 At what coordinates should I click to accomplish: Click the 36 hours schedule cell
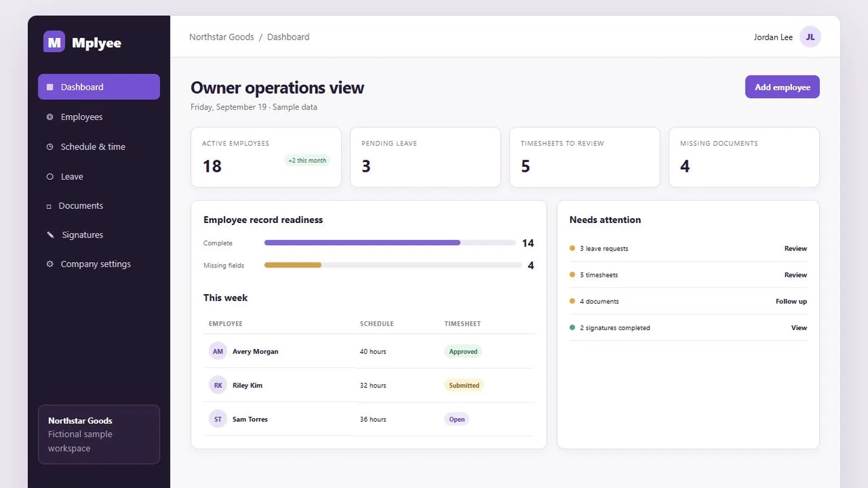(x=373, y=419)
